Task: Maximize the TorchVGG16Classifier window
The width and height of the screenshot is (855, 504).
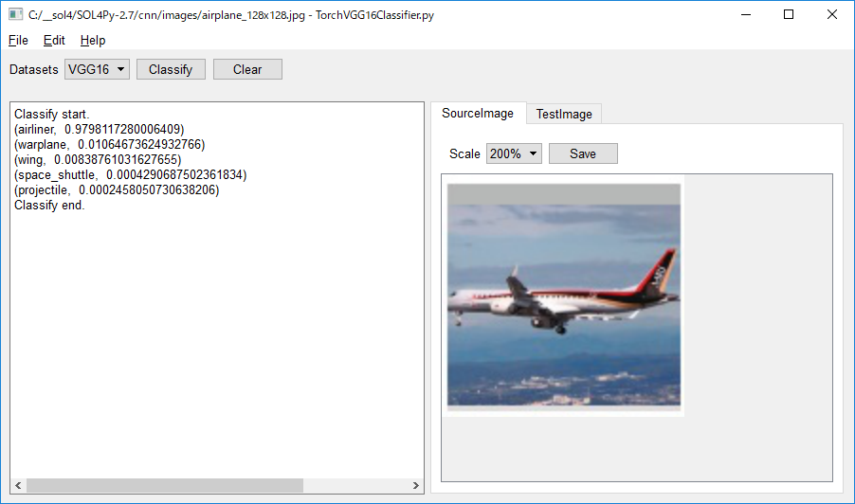Action: pyautogui.click(x=789, y=15)
